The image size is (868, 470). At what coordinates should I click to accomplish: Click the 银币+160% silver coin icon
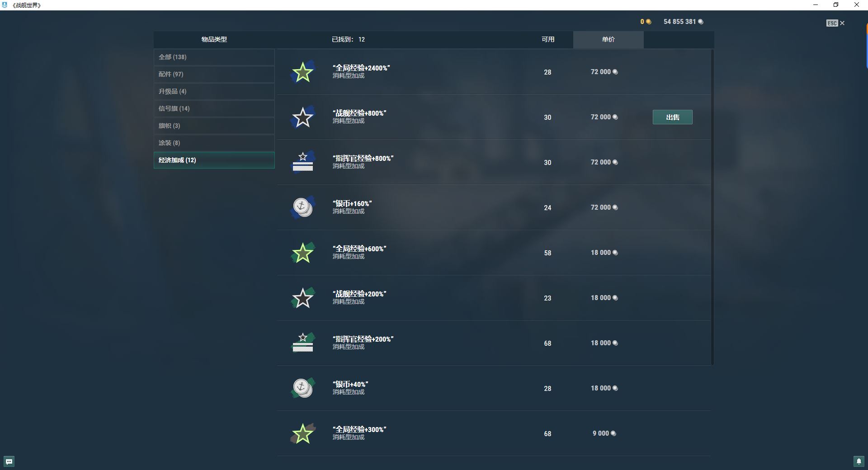302,207
